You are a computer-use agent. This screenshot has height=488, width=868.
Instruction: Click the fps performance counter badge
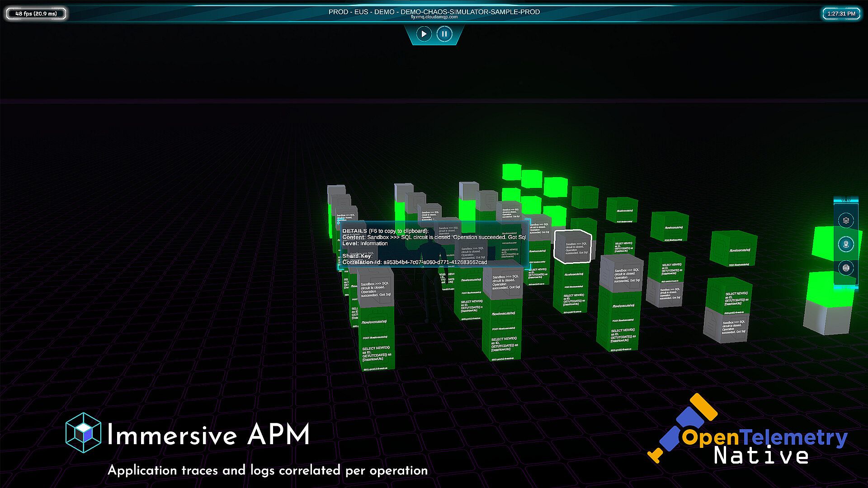pyautogui.click(x=36, y=14)
